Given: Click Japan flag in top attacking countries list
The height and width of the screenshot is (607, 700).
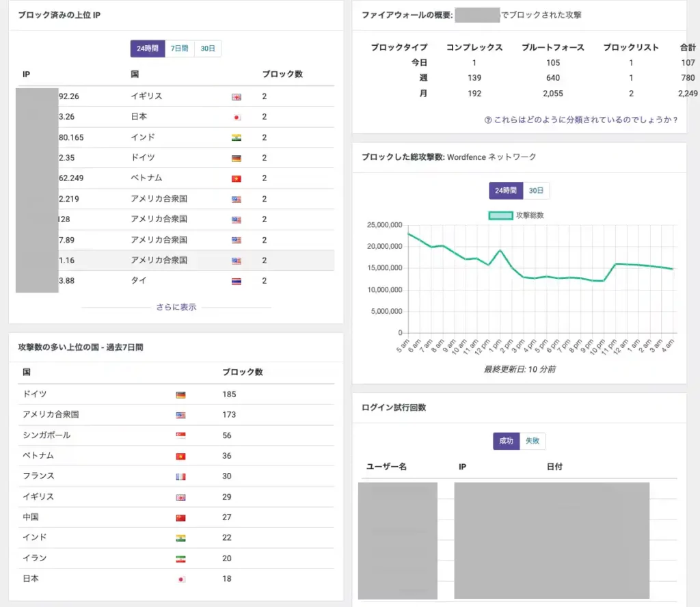Looking at the screenshot, I should (180, 579).
